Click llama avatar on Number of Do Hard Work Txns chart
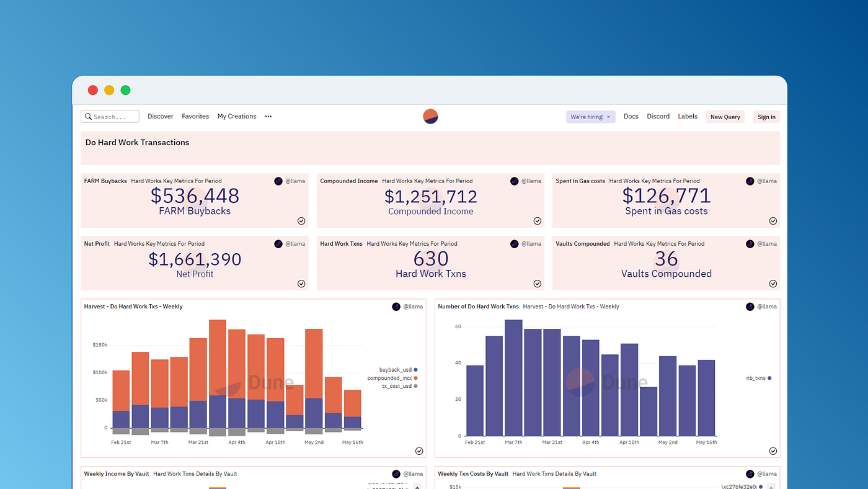 (x=750, y=307)
